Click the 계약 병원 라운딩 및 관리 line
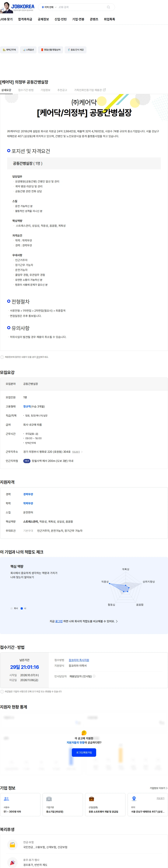Viewport: 168px width, 868px height. 29,186
